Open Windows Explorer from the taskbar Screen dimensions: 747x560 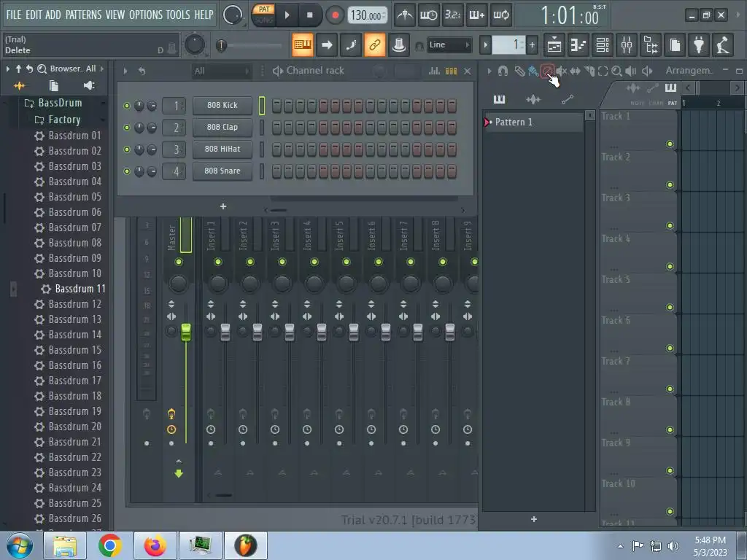click(x=65, y=545)
